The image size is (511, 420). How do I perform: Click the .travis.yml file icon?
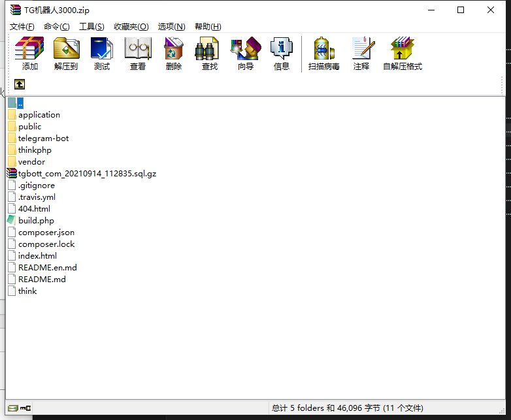(x=12, y=197)
